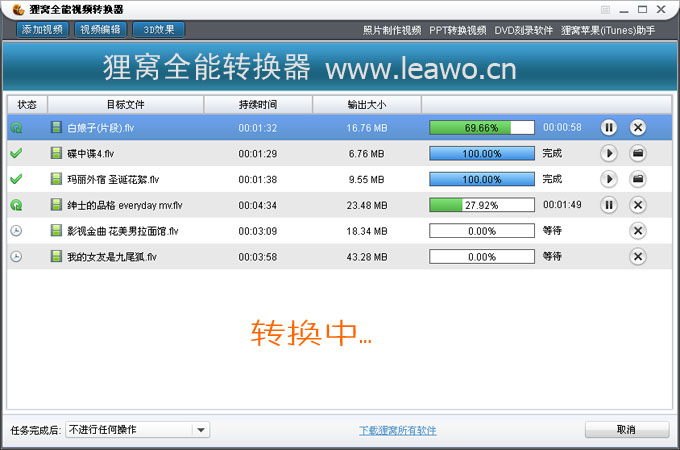Image resolution: width=680 pixels, height=450 pixels.
Task: Click film file icon of 我的女友是九尾狐.flv
Action: click(56, 256)
